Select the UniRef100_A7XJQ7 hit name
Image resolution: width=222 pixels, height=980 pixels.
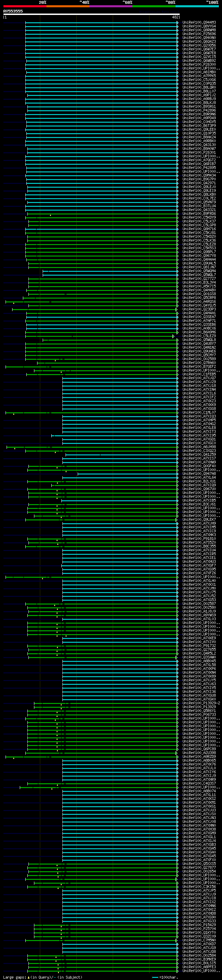(x=199, y=378)
